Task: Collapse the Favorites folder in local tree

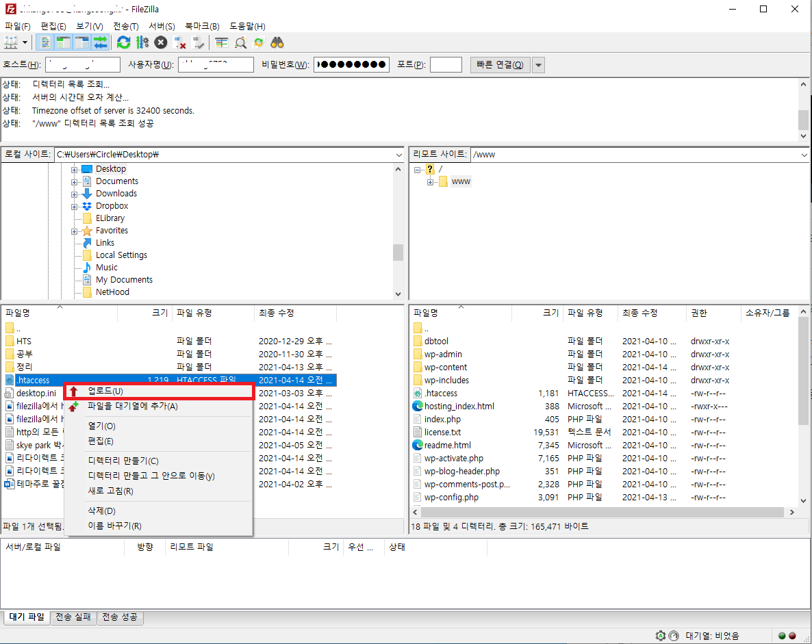Action: (75, 230)
